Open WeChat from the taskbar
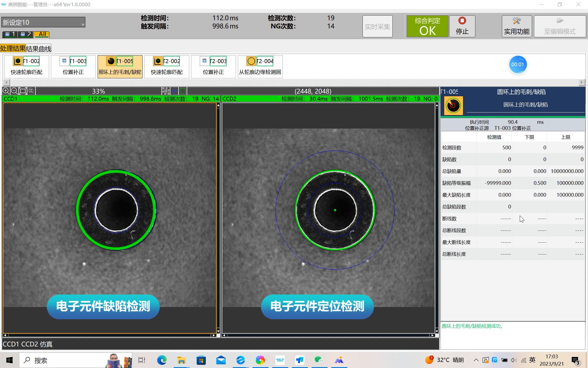 click(x=318, y=360)
